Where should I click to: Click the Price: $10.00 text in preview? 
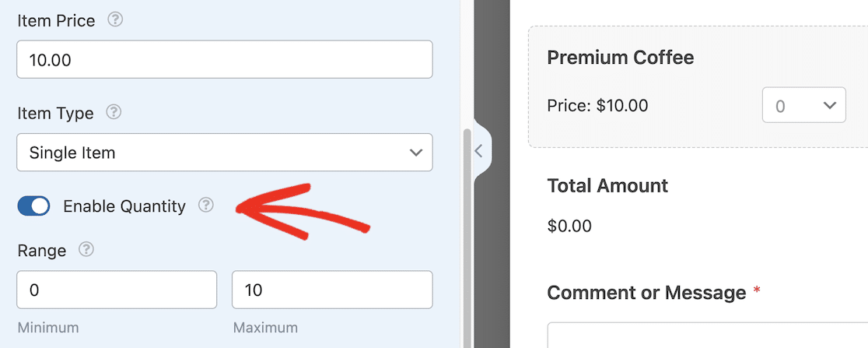[x=597, y=105]
